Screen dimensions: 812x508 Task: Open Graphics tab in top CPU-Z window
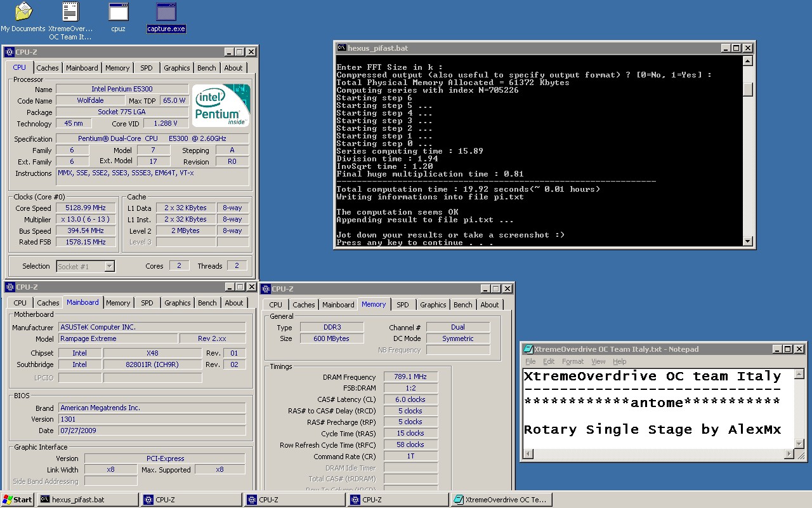pos(176,68)
